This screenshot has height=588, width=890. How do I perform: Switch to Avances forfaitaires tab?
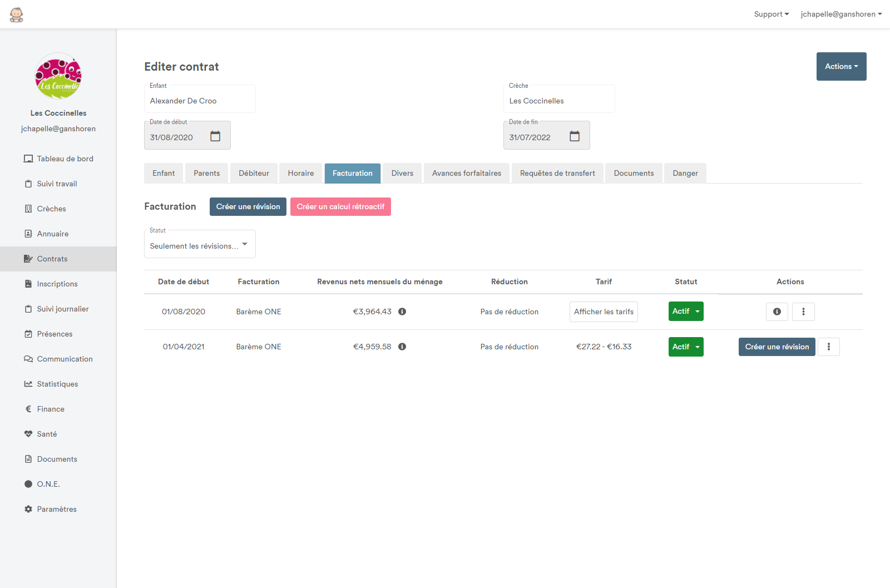[x=466, y=173]
